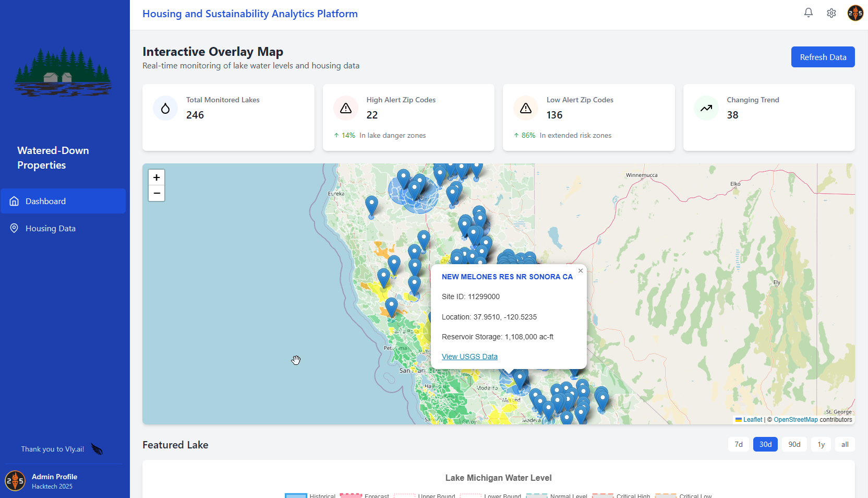Click the warning icon on High Alert Zip Codes
868x498 pixels.
(346, 108)
